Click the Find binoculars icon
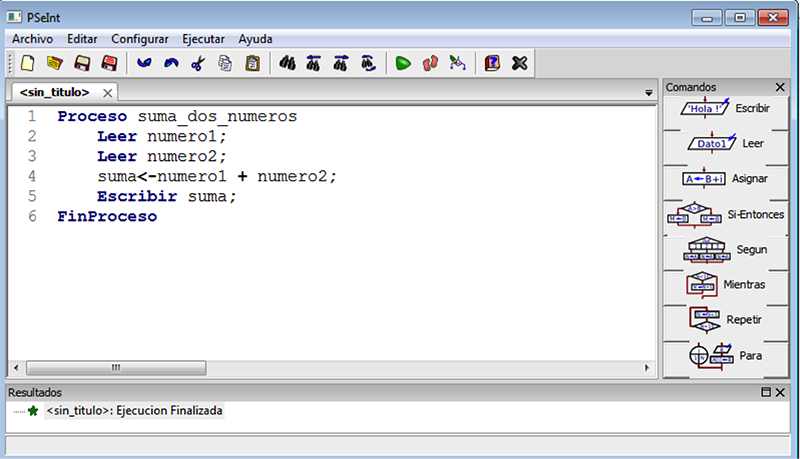The width and height of the screenshot is (800, 459). click(287, 63)
